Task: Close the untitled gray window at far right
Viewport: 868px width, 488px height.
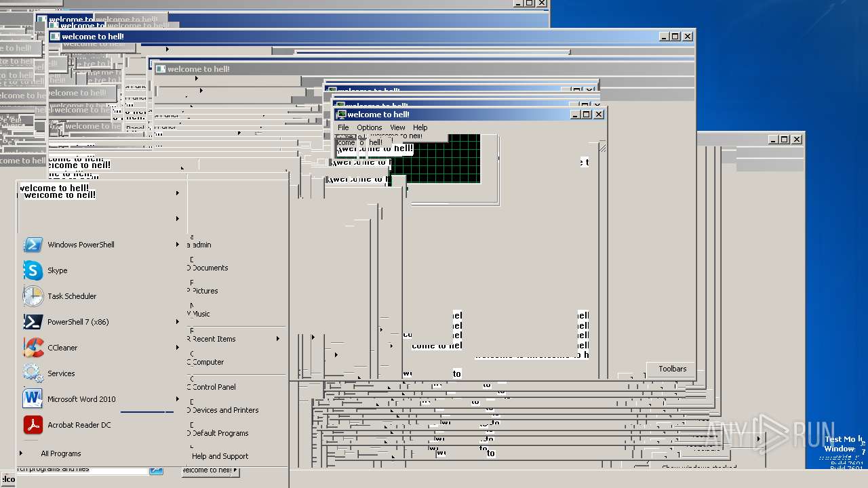Action: [x=797, y=139]
